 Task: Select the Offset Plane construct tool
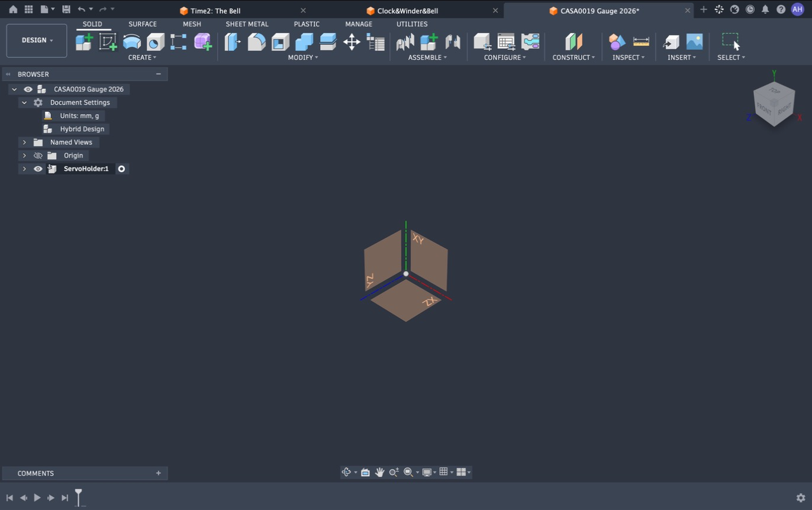tap(573, 41)
